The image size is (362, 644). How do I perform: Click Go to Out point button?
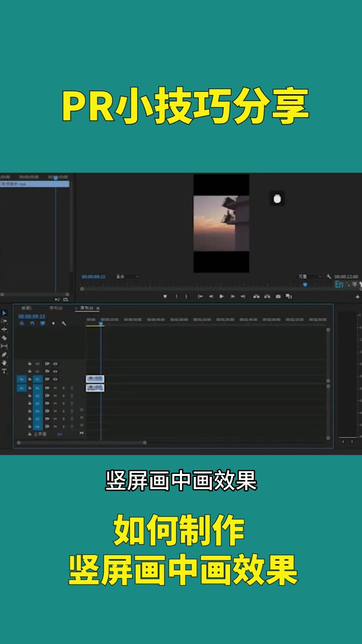(243, 296)
